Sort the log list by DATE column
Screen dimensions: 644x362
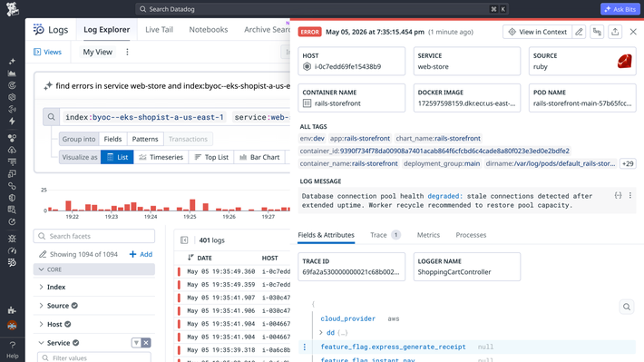pyautogui.click(x=200, y=258)
